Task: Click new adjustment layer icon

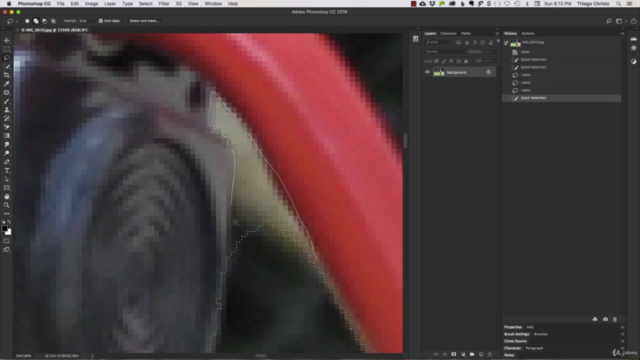Action: [463, 354]
